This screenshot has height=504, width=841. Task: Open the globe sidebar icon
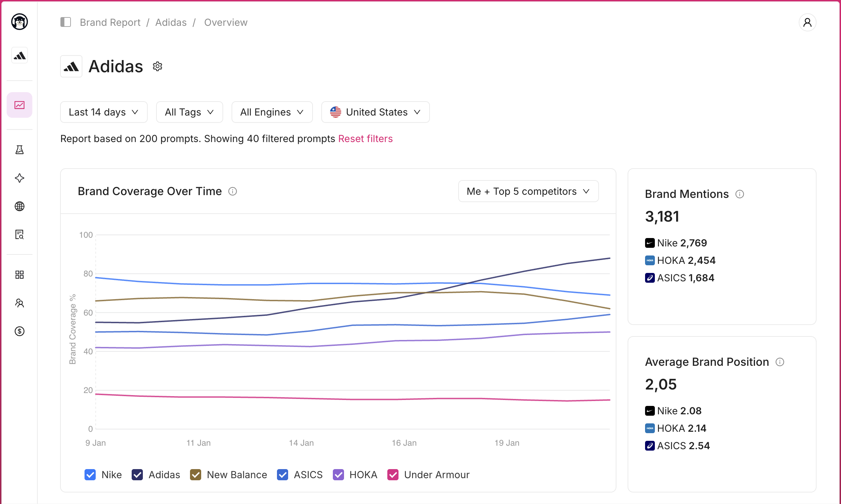pos(20,206)
